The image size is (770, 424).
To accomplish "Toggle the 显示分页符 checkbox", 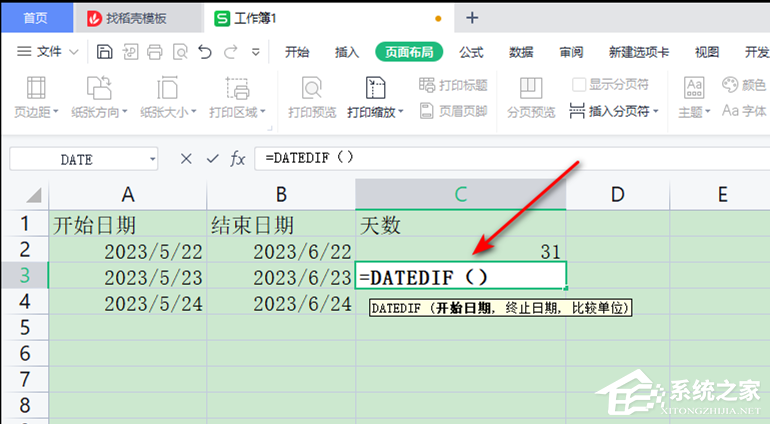I will 578,85.
